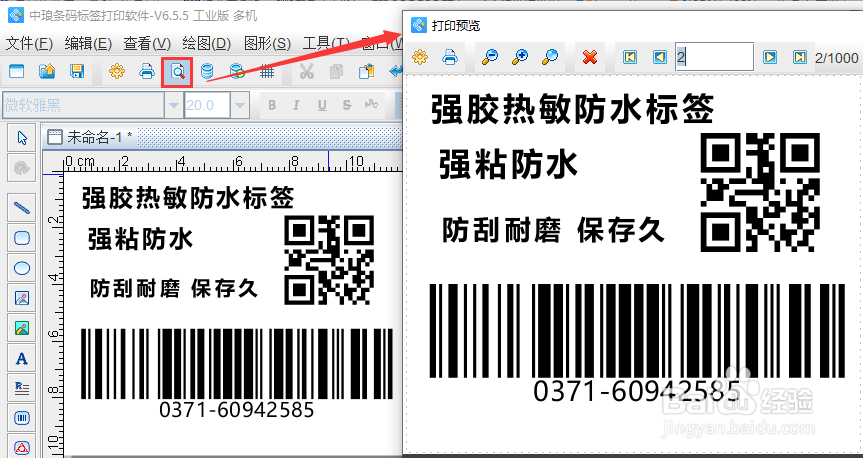The width and height of the screenshot is (863, 458).
Task: Select the 强胶热敏防水标签 heading on the canvas
Action: pyautogui.click(x=188, y=198)
